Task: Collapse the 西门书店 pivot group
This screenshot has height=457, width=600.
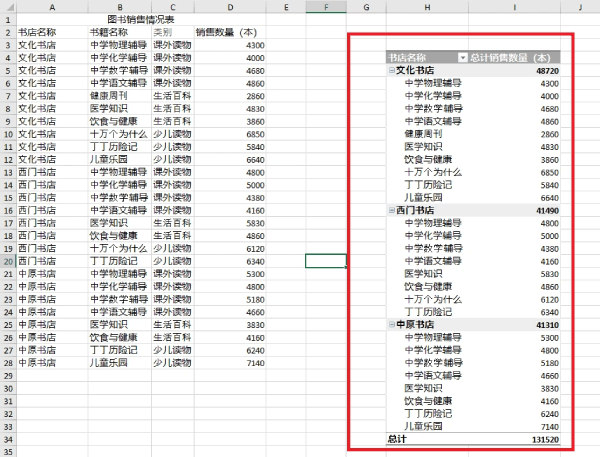Action: tap(391, 210)
